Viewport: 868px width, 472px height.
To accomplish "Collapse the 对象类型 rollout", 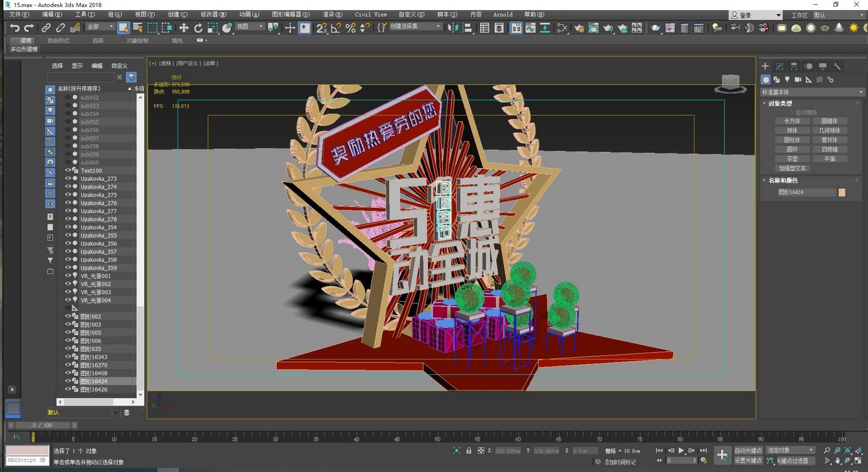I will click(780, 104).
